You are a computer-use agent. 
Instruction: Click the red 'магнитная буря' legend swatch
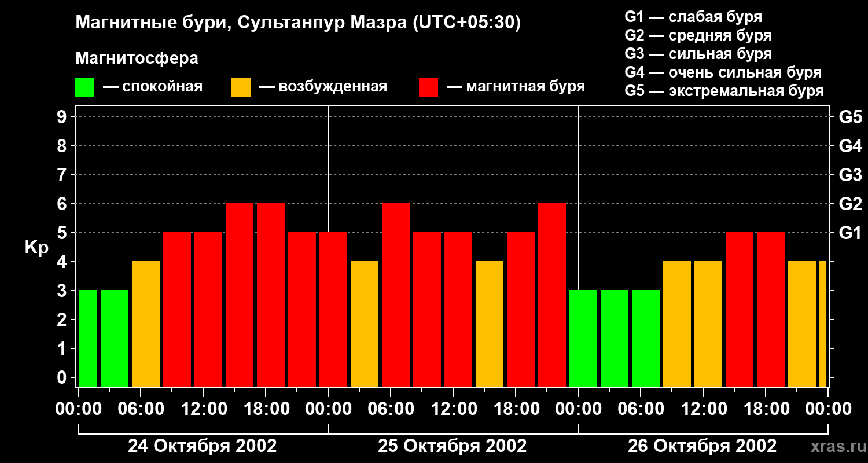pyautogui.click(x=428, y=87)
